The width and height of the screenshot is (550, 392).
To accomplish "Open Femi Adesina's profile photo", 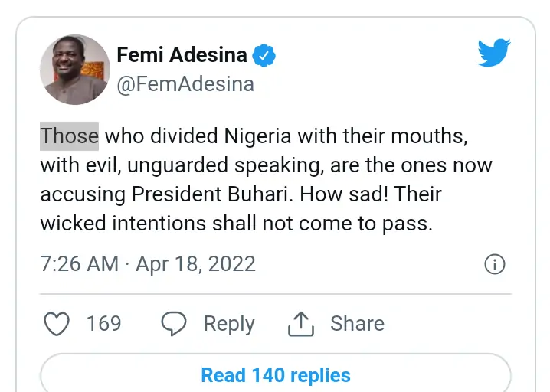I will coord(75,69).
